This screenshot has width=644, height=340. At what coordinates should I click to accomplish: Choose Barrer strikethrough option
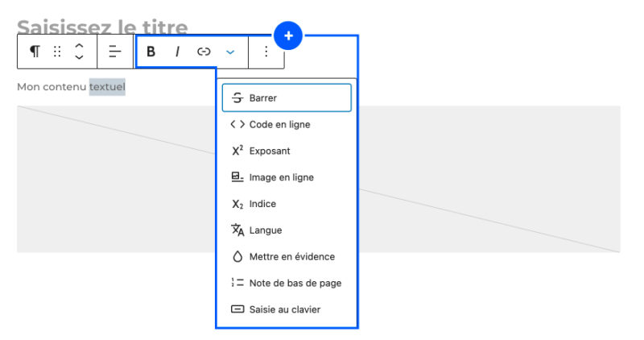[x=287, y=97]
